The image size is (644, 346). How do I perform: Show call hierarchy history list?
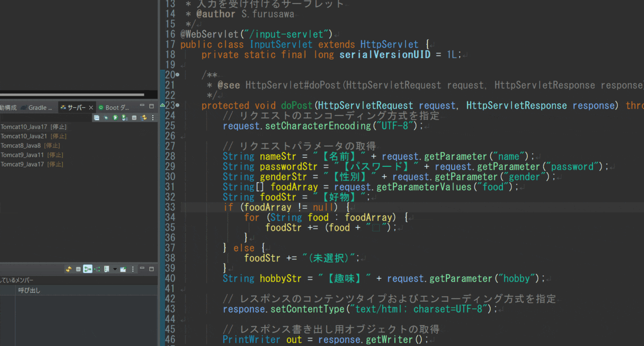click(x=106, y=269)
